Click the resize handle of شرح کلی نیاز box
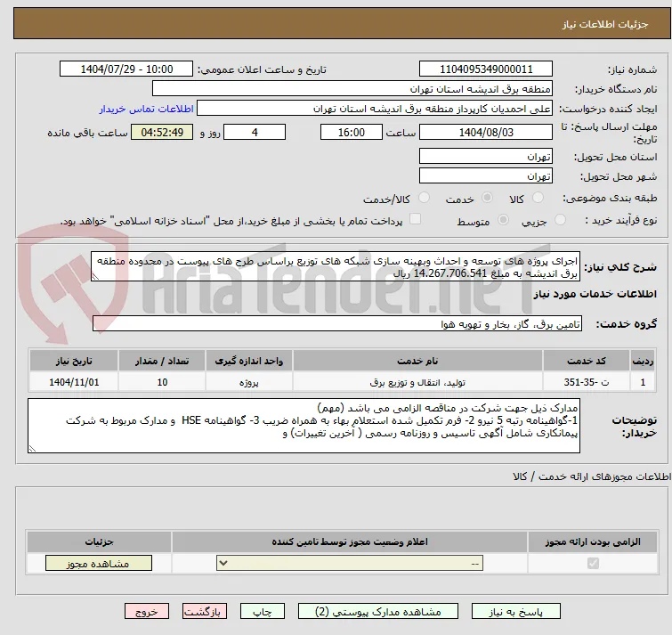The width and height of the screenshot is (672, 635). point(95,277)
